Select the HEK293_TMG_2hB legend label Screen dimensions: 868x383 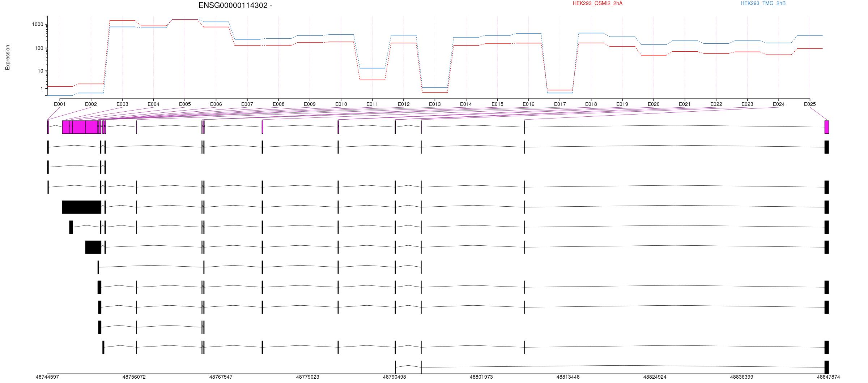[763, 3]
